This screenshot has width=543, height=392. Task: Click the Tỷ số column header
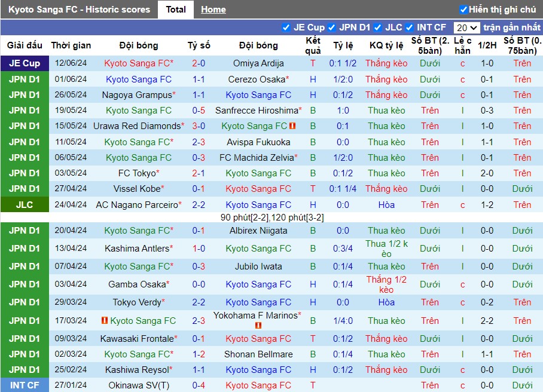[199, 45]
